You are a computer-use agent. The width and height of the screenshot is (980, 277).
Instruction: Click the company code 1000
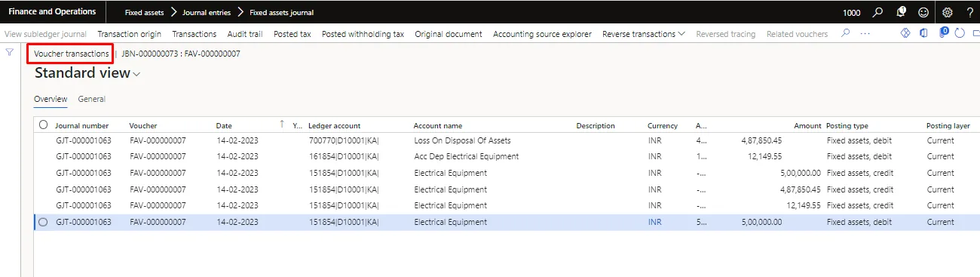click(x=852, y=13)
